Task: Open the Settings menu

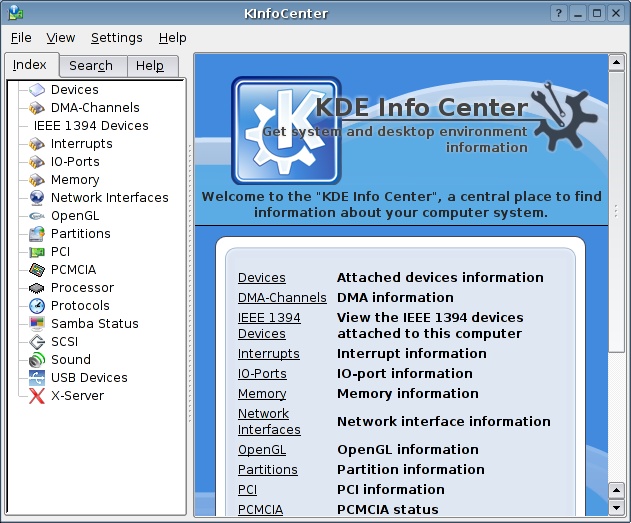Action: 117,37
